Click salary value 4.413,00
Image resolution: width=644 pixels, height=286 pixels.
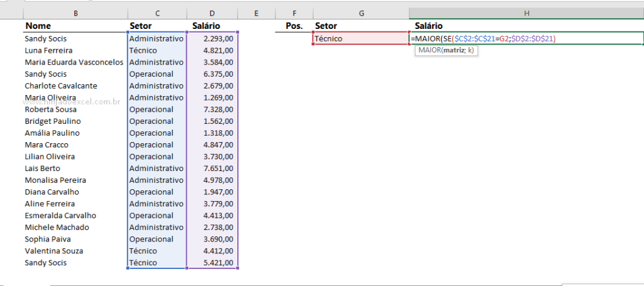point(218,216)
